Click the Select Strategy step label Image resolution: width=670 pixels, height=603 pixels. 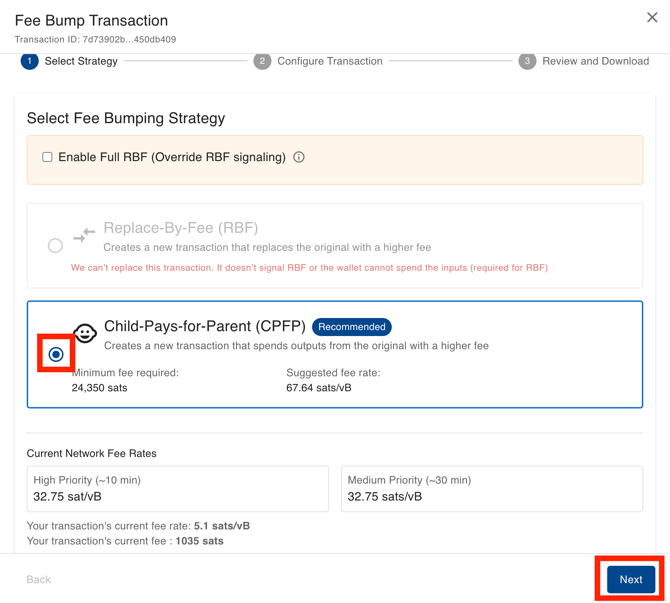[81, 61]
